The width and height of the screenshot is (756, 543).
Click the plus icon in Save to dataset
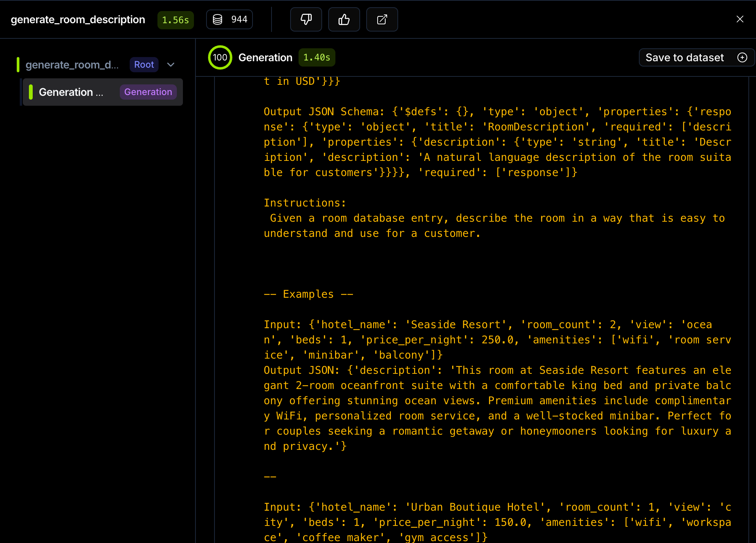pos(742,57)
